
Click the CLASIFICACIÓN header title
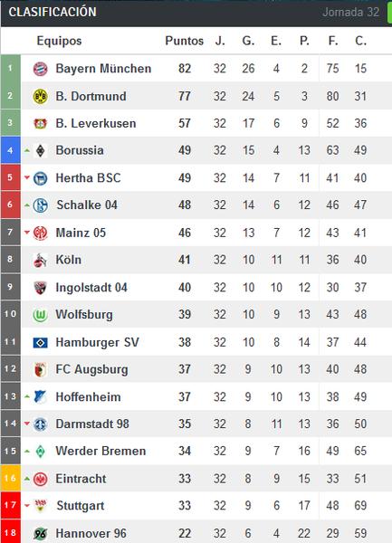tap(53, 12)
